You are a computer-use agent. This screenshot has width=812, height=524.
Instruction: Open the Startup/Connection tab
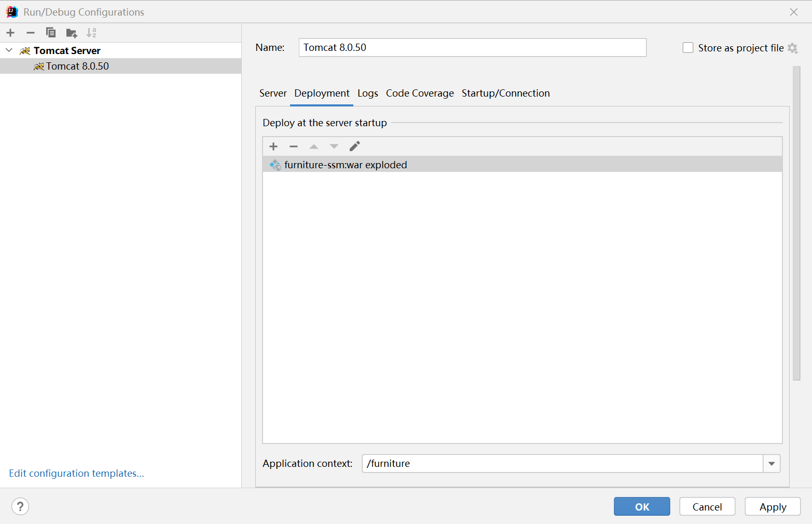pyautogui.click(x=506, y=93)
